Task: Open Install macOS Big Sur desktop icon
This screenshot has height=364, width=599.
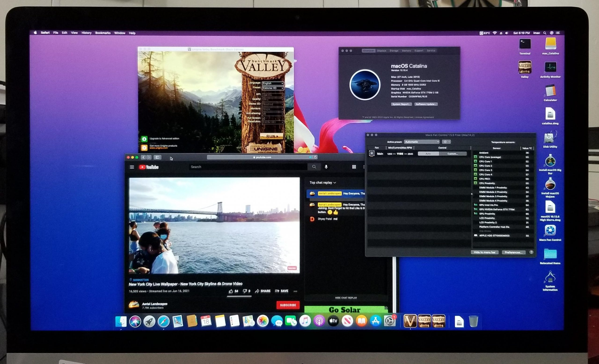Action: pos(550,165)
